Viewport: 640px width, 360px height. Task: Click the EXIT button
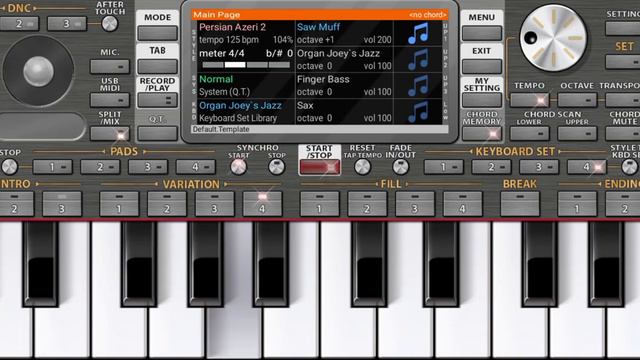[x=482, y=67]
